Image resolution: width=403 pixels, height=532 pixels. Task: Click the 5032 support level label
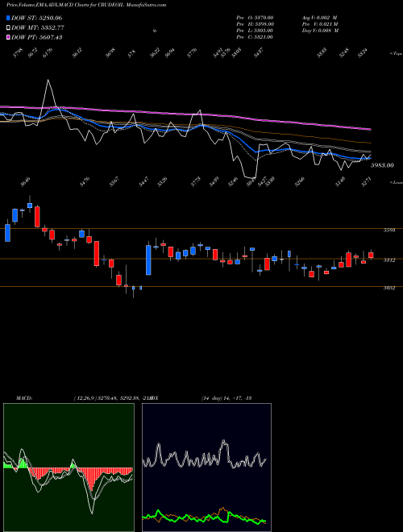389,288
